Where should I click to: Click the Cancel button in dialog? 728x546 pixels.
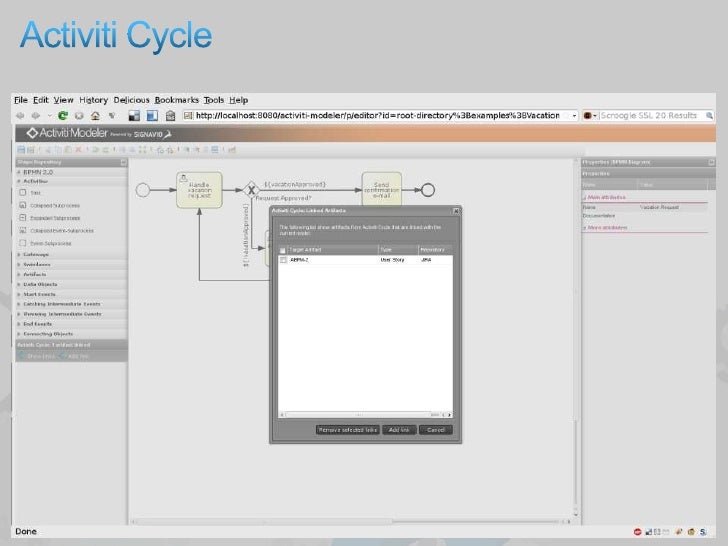pos(436,430)
